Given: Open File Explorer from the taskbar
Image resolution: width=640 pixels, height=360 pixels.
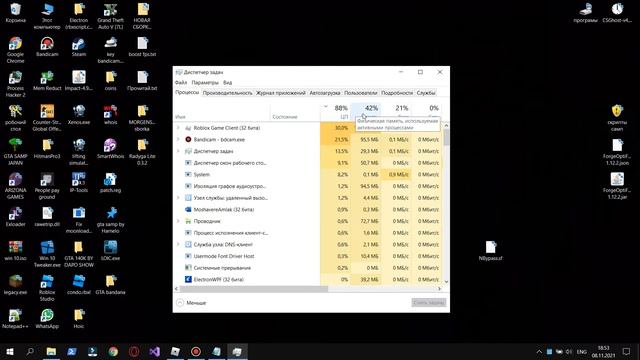Looking at the screenshot, I should (x=51, y=351).
